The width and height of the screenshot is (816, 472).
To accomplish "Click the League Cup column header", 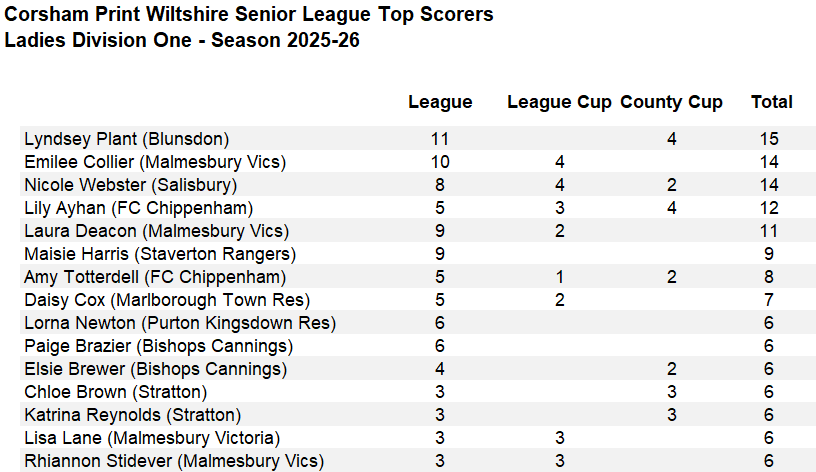I will pyautogui.click(x=559, y=102).
